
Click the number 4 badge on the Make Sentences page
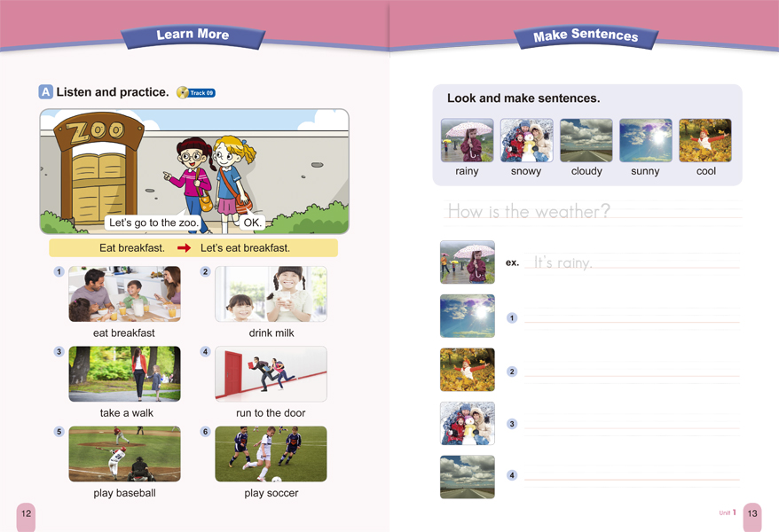point(512,475)
